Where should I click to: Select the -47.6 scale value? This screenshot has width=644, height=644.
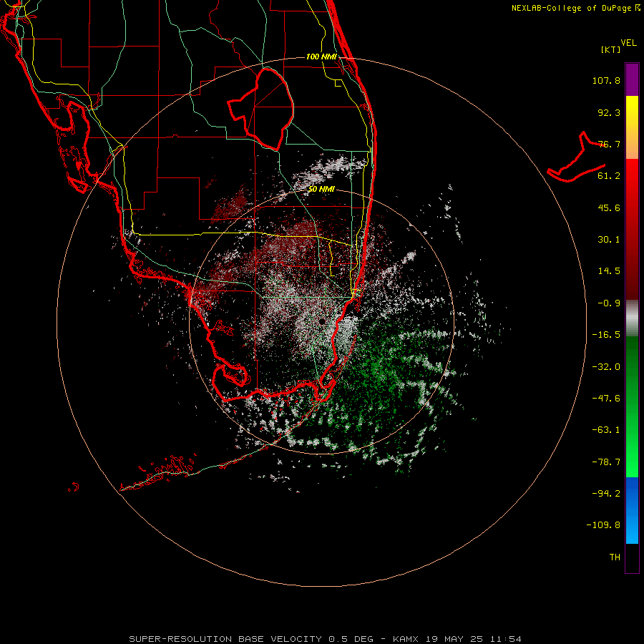point(606,399)
